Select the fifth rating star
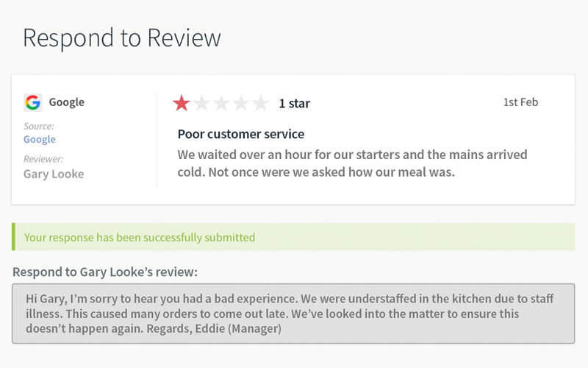 tap(260, 103)
